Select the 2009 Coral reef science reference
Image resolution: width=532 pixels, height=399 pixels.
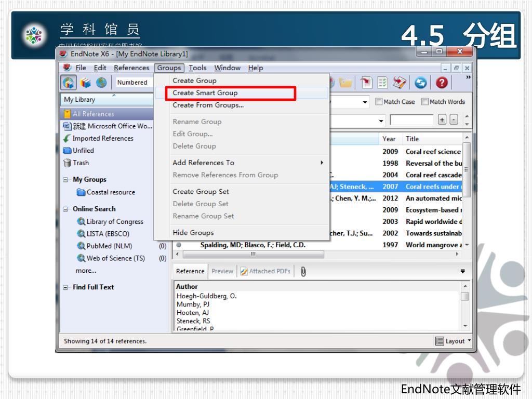tap(422, 152)
